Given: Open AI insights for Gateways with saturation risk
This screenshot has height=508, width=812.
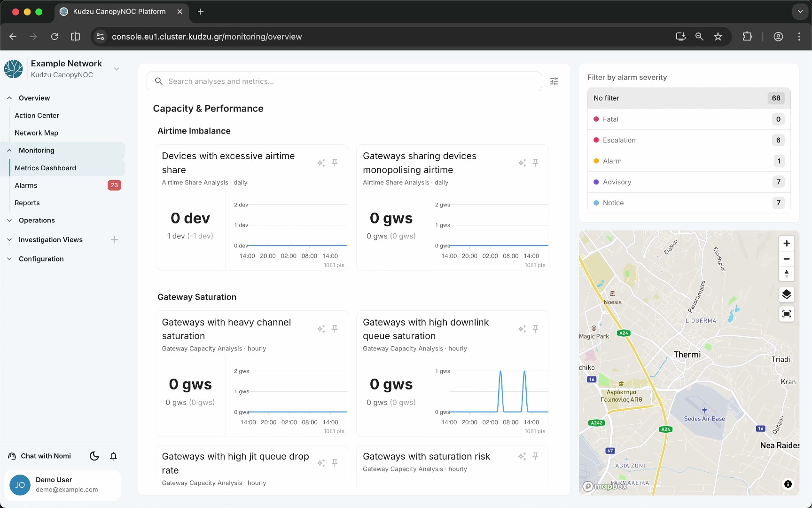Looking at the screenshot, I should 522,456.
